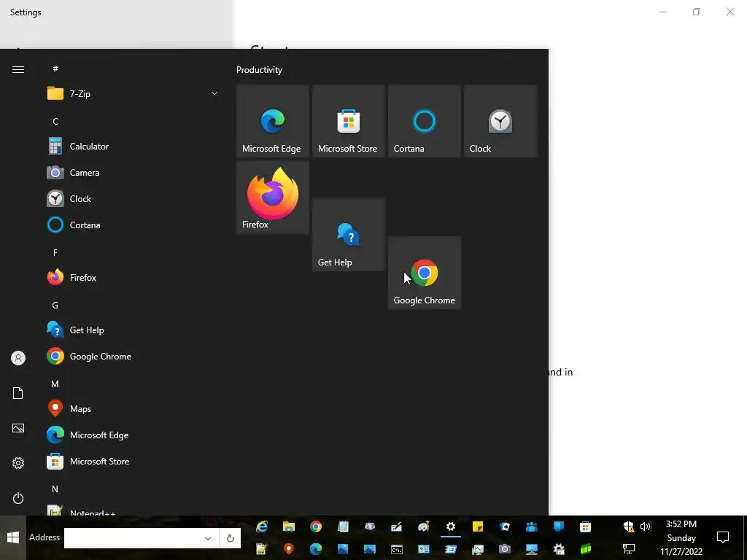The height and width of the screenshot is (560, 747).
Task: Launch the Cortana tile
Action: (424, 121)
